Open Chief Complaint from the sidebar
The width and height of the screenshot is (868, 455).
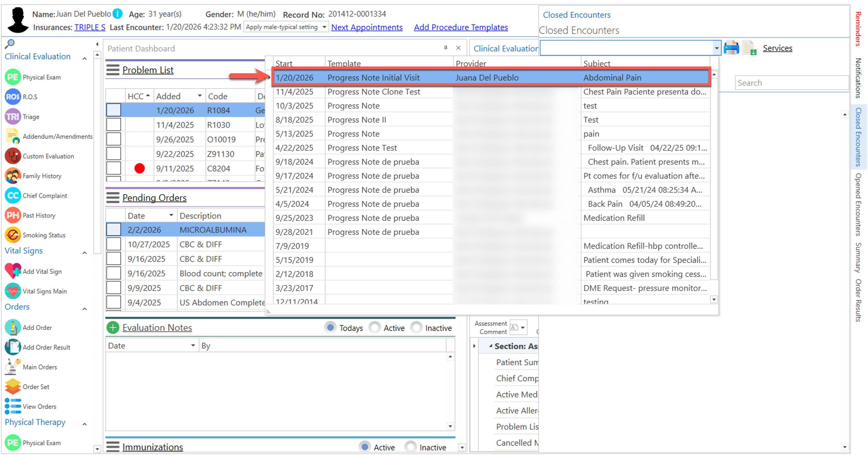13,196
